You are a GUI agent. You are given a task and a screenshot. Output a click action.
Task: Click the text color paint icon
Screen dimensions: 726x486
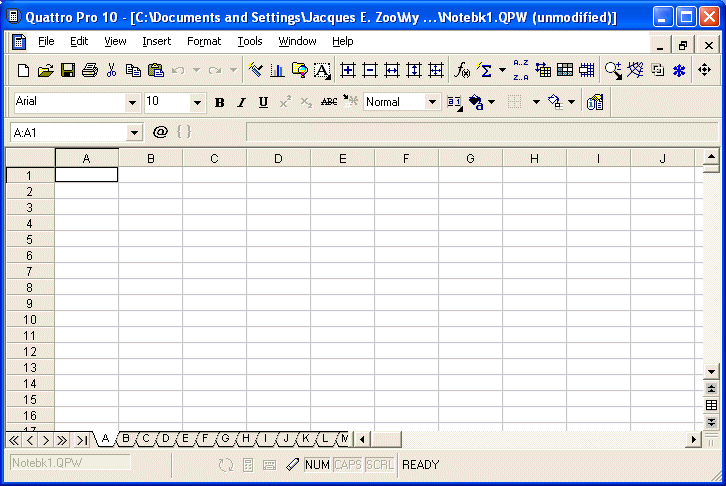pyautogui.click(x=476, y=102)
